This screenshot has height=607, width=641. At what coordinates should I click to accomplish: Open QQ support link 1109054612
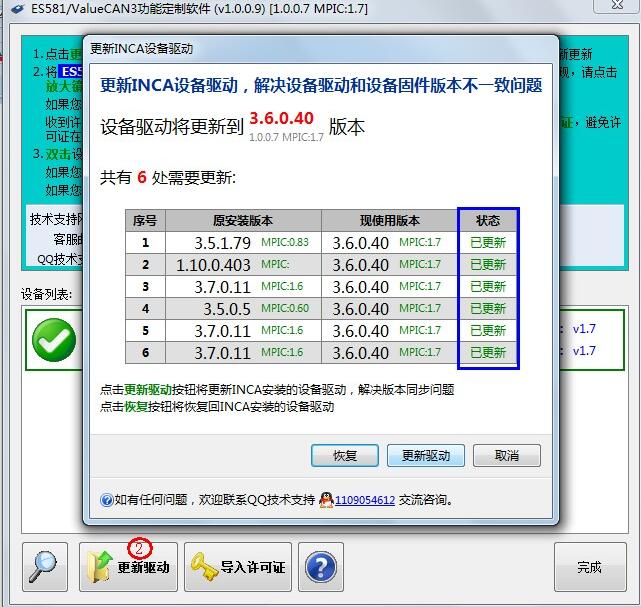pyautogui.click(x=365, y=500)
